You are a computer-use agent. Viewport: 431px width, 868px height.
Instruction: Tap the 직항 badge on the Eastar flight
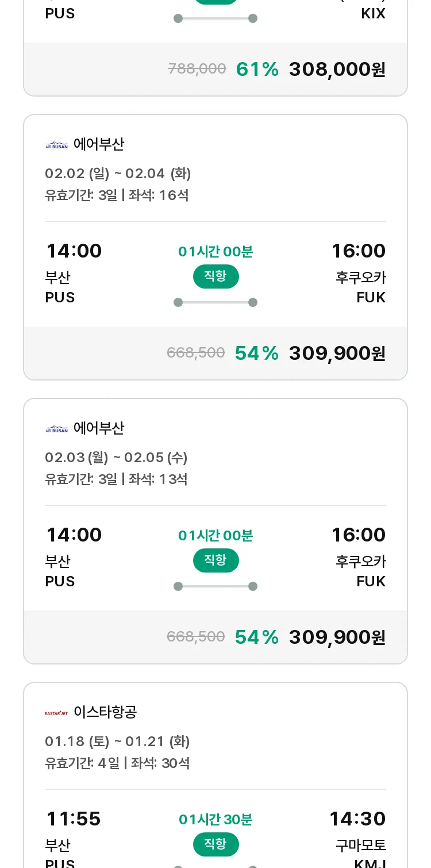[215, 844]
